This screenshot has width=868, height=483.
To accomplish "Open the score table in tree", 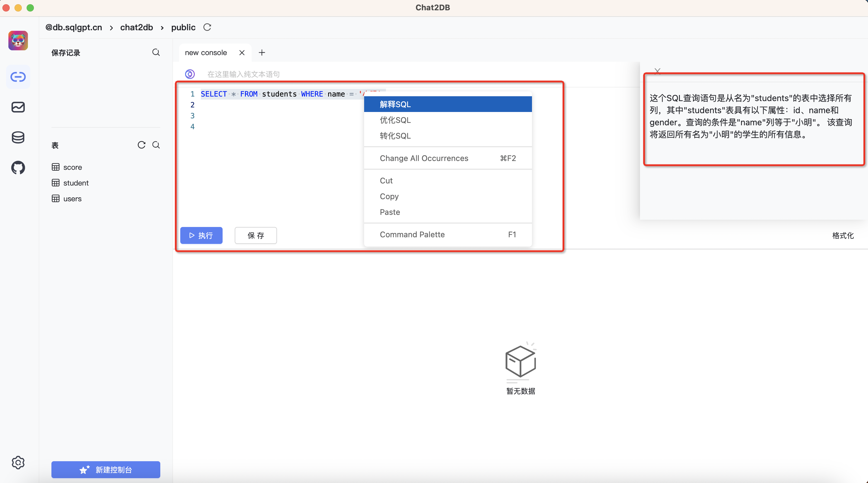I will click(73, 167).
